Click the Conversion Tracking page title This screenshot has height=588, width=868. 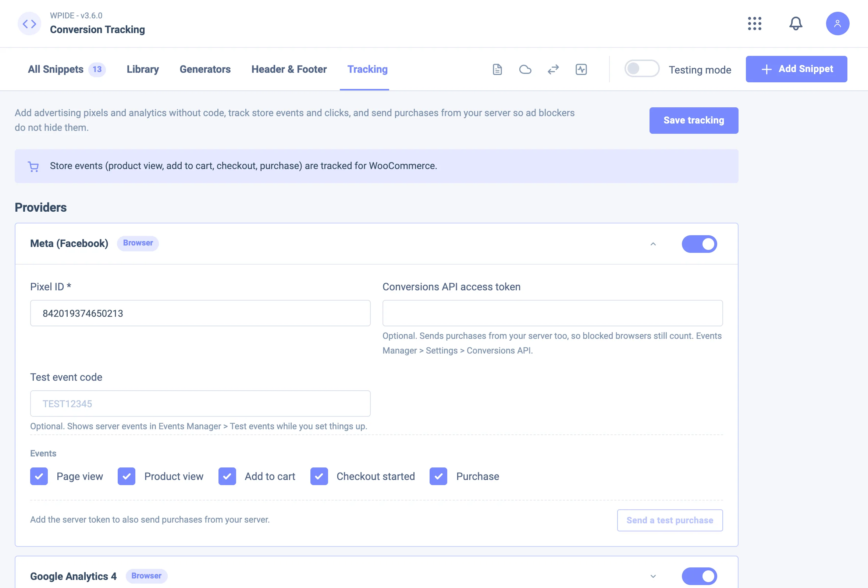[x=97, y=29]
